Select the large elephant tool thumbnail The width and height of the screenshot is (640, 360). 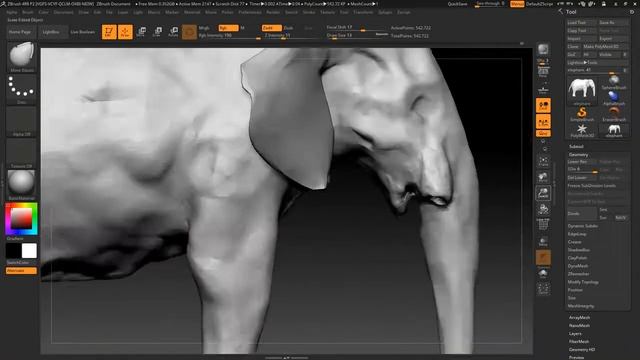click(582, 90)
